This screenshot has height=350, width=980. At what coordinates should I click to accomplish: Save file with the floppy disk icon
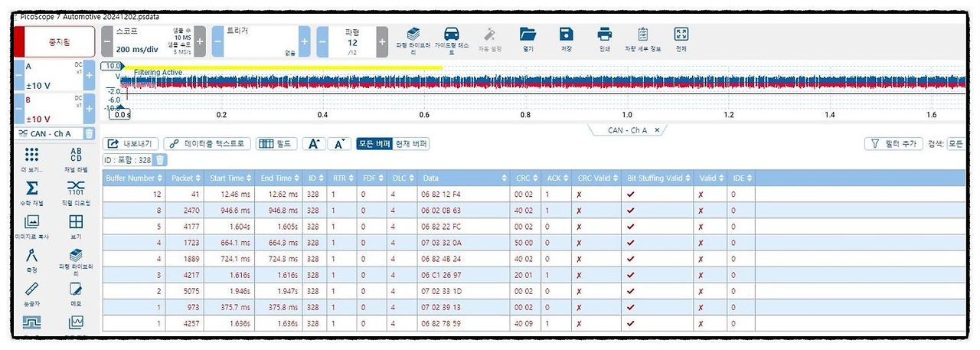567,39
